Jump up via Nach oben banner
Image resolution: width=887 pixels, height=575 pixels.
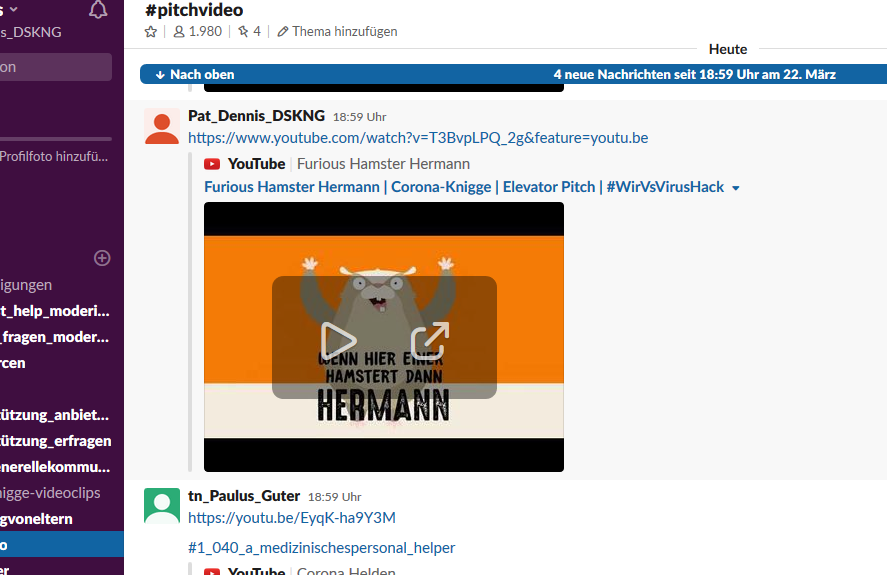[195, 75]
